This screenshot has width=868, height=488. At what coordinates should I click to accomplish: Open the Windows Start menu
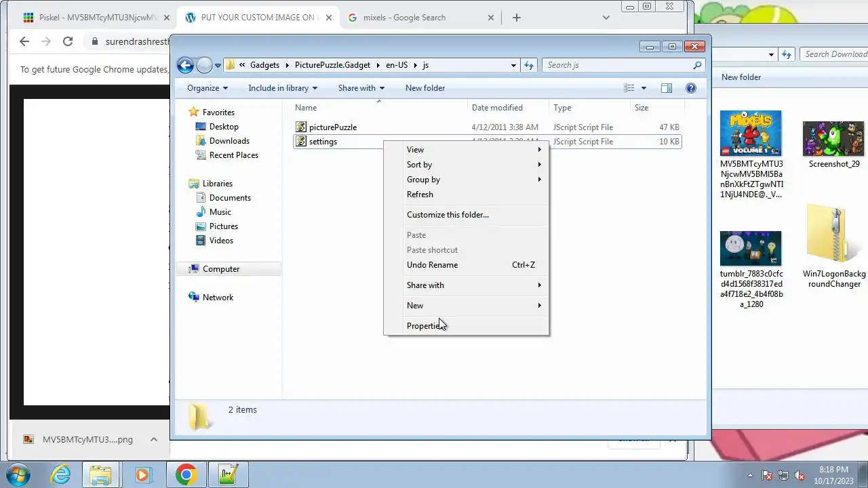coord(18,475)
